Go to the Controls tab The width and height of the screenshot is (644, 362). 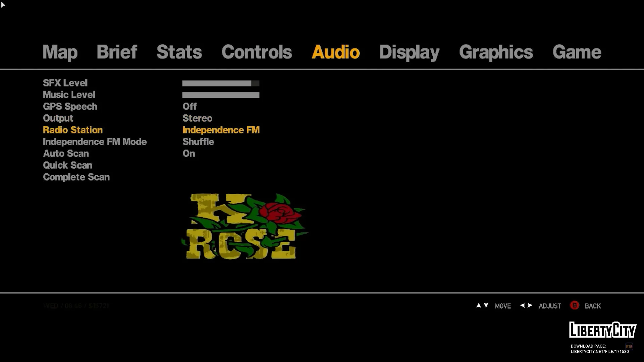pos(257,52)
